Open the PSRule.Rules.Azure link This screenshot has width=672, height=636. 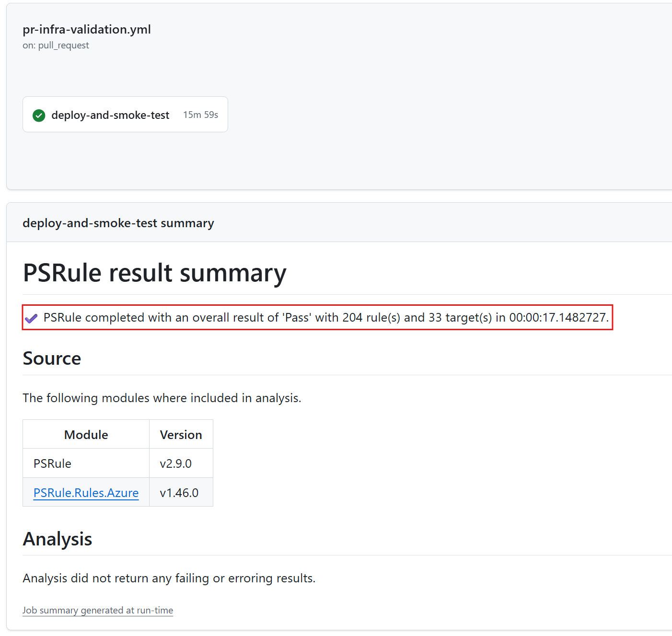(x=86, y=493)
